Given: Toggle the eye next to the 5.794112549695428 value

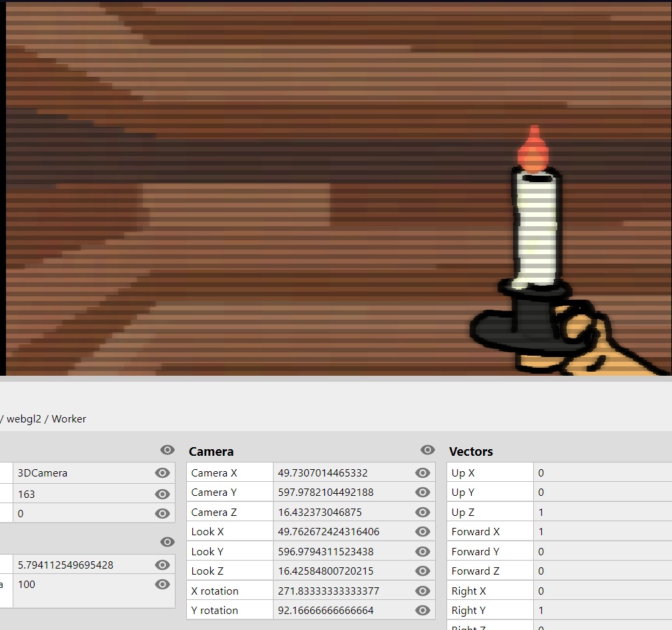Looking at the screenshot, I should (x=162, y=565).
